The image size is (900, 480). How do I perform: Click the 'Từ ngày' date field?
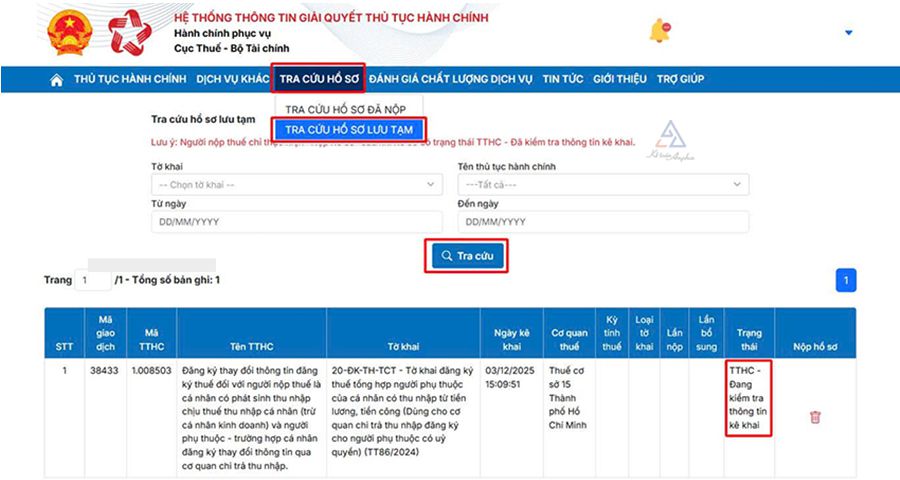point(296,221)
